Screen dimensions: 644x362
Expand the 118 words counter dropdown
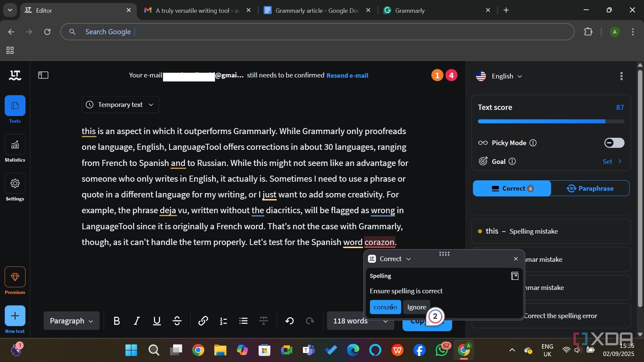(361, 321)
